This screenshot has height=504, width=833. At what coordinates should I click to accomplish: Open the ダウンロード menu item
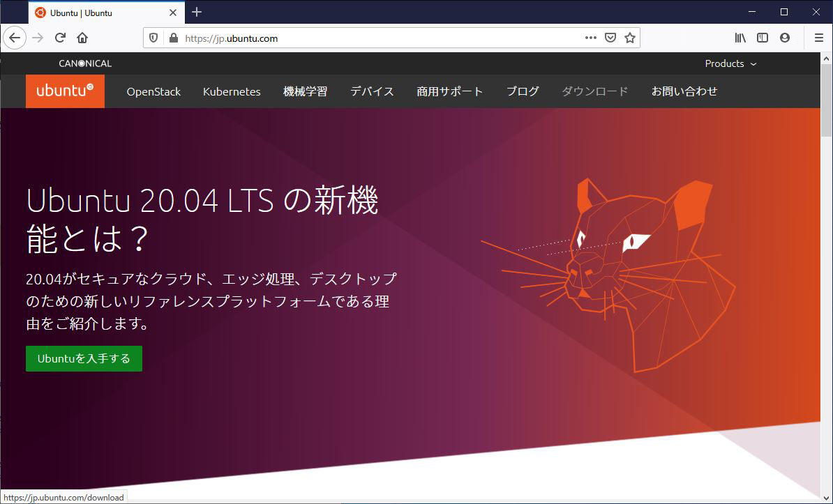click(595, 91)
